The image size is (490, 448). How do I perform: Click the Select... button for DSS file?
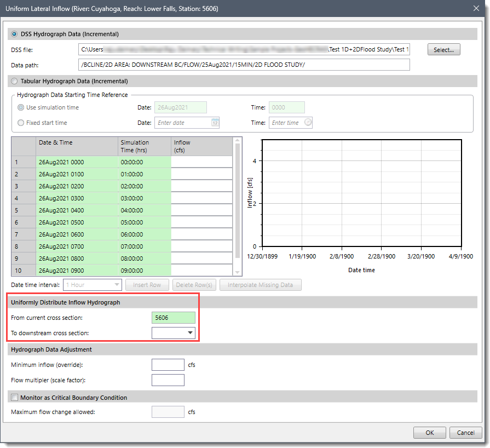(444, 50)
